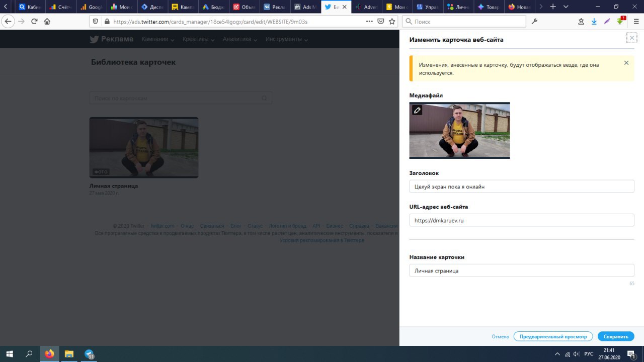Expand the Аналитика menu
Screen dimensions: 644x362
[x=240, y=39]
